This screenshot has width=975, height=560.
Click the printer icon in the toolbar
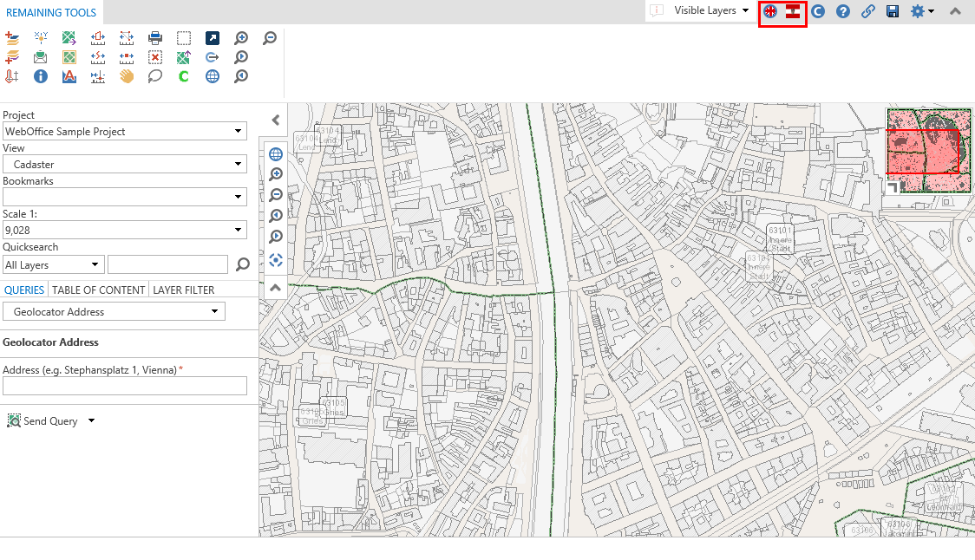[x=155, y=37]
